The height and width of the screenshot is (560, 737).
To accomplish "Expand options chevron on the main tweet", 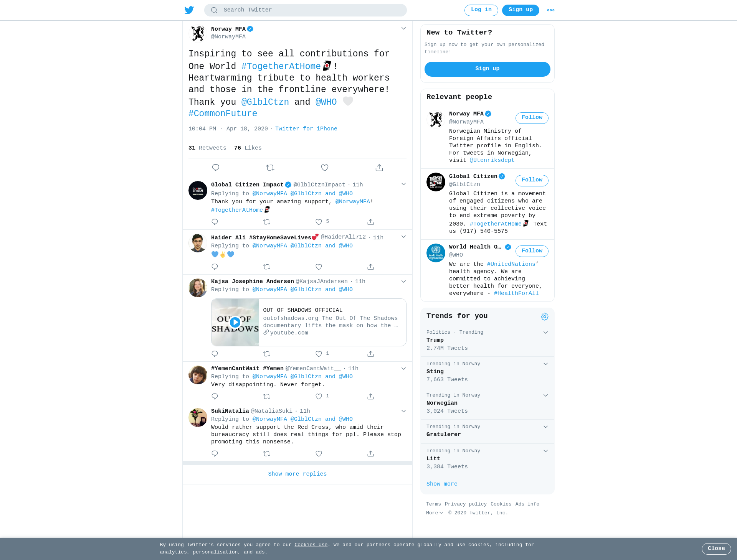I will 403,28.
